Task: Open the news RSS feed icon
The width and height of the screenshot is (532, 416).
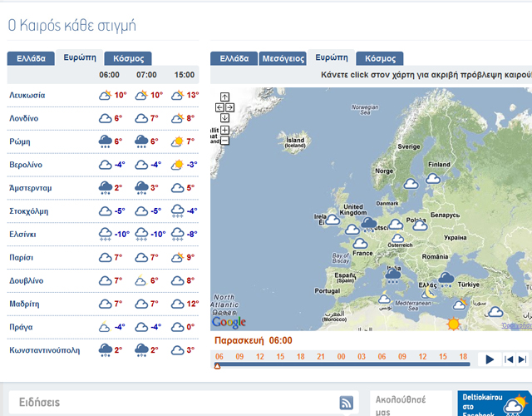Action: [347, 403]
